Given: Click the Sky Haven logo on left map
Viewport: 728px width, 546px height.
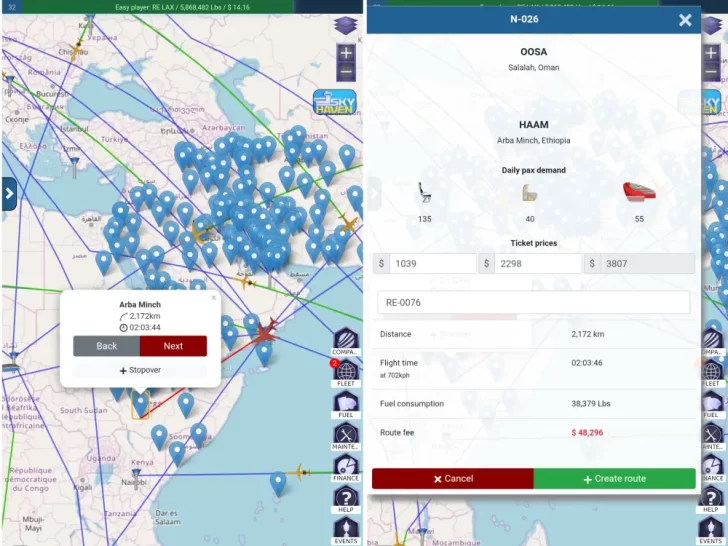Looking at the screenshot, I should tap(334, 104).
